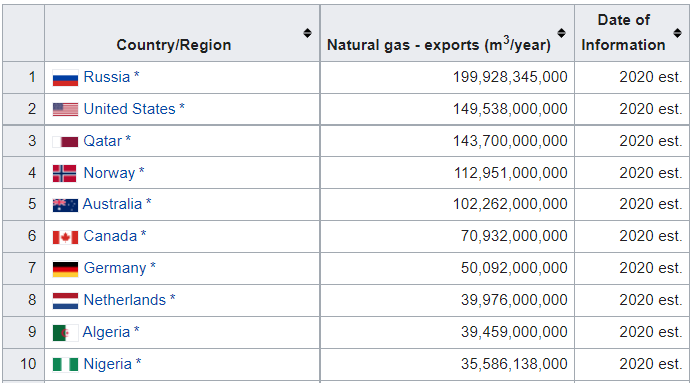Click rank number 3 cell
694x383 pixels.
[x=23, y=141]
